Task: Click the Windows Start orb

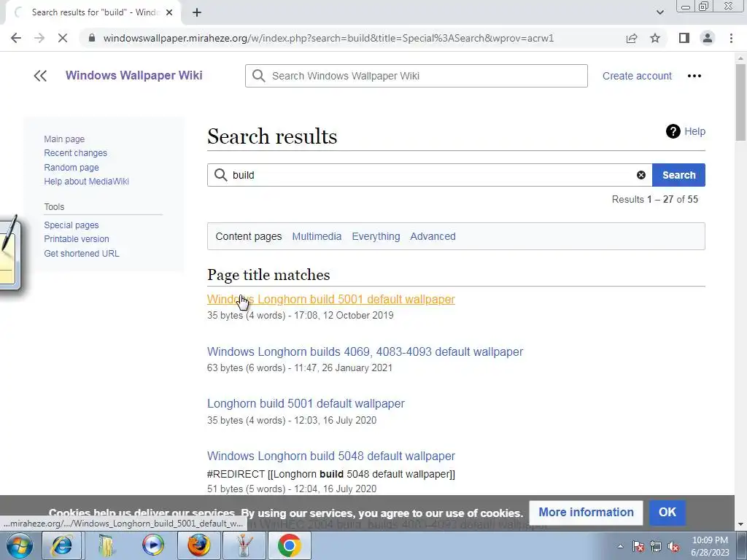Action: coord(20,545)
